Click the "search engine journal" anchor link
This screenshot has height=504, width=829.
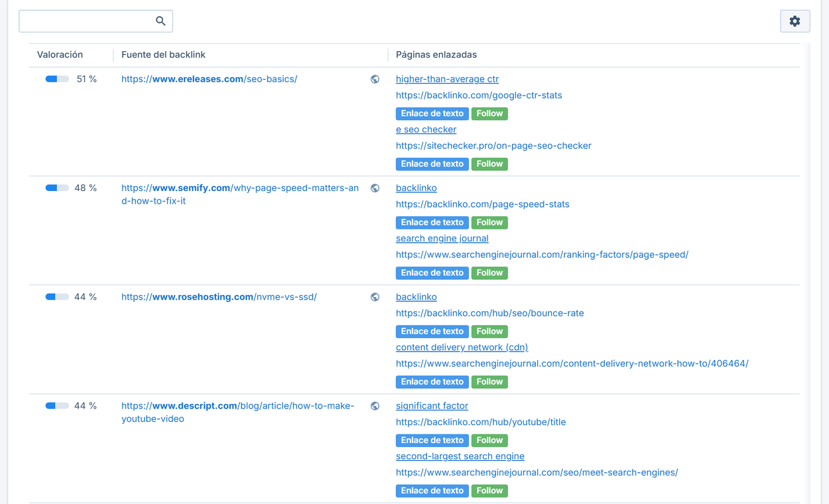442,238
